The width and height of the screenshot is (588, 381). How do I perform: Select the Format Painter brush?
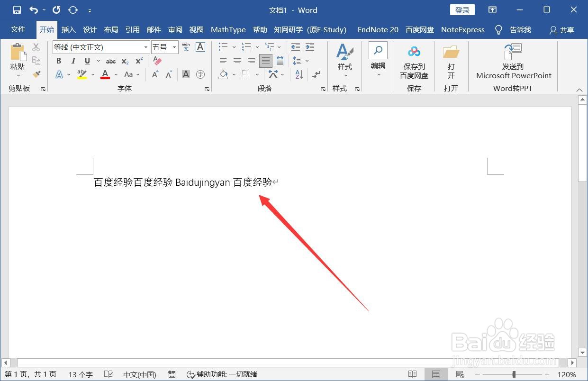(x=36, y=74)
